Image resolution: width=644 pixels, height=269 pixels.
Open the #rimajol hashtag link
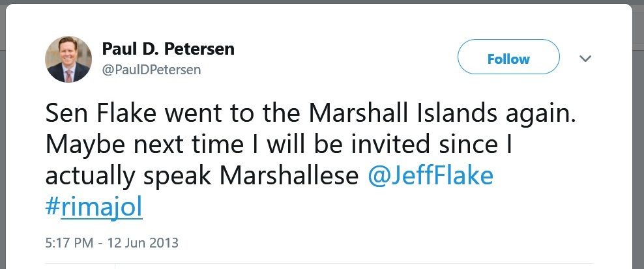[94, 208]
